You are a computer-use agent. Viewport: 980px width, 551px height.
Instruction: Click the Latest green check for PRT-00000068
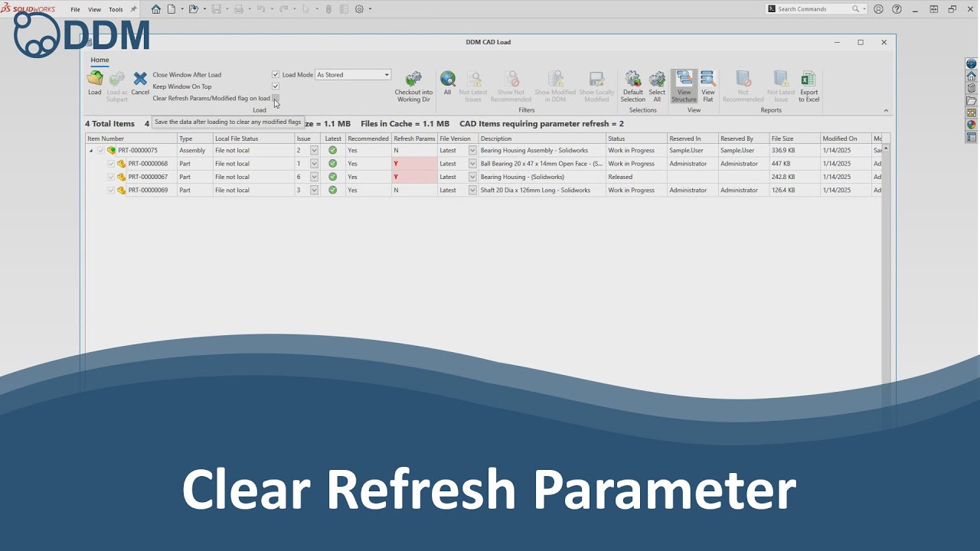(332, 164)
